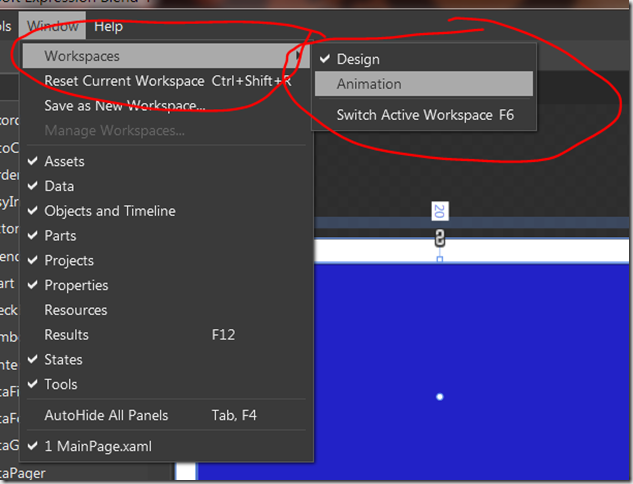Click the 20 margin value label
633x484 pixels.
tap(440, 211)
